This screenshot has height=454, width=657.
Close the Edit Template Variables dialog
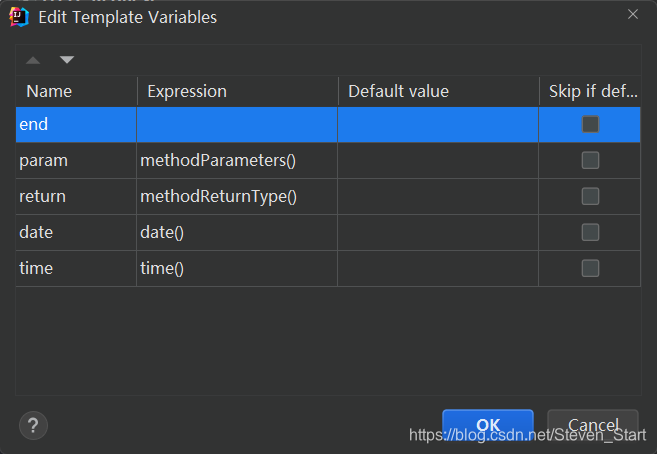[633, 14]
